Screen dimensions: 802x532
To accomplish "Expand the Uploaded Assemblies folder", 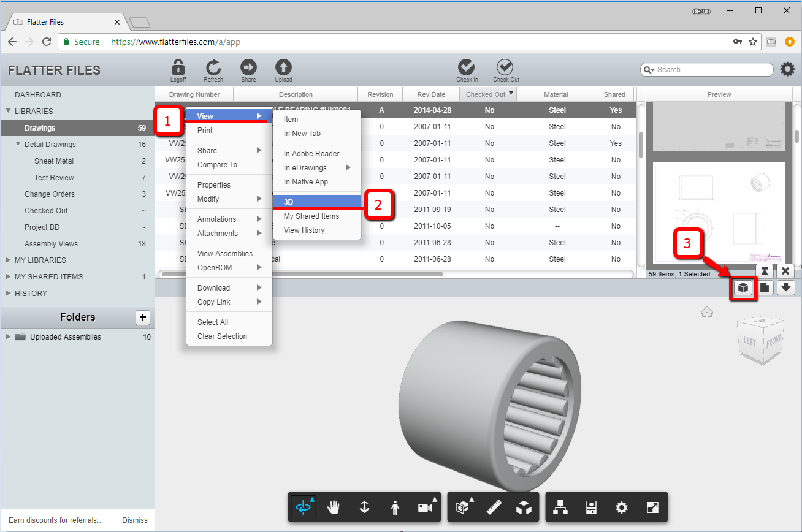I will [8, 336].
